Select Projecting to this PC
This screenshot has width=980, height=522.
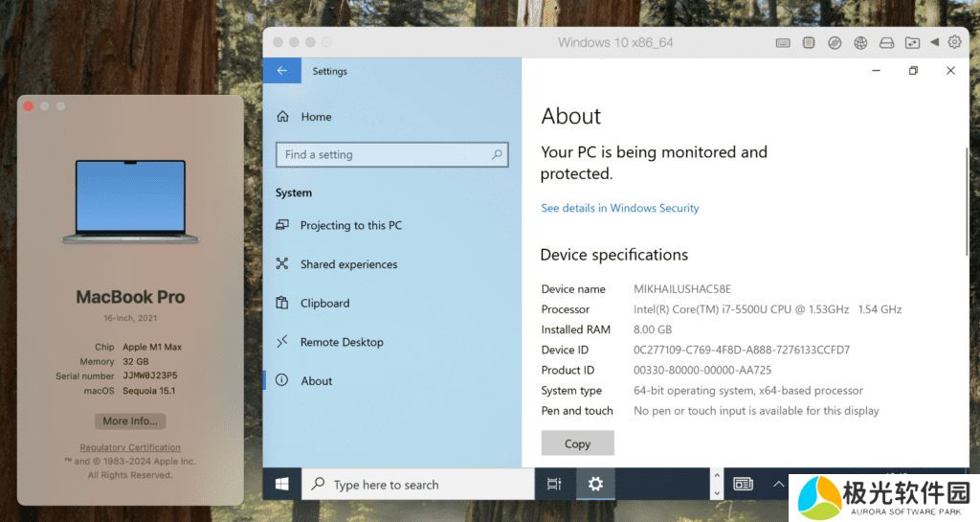tap(350, 226)
